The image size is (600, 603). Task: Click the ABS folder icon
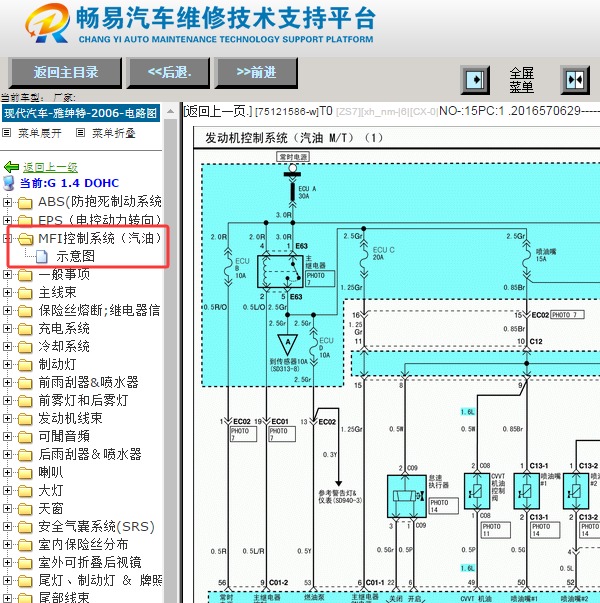click(x=25, y=203)
